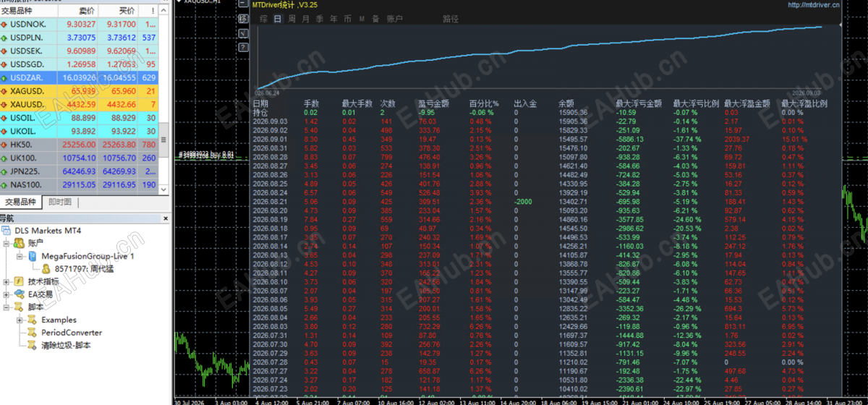Expand the 技术指标 tree node
The image size is (868, 405).
pos(6,282)
